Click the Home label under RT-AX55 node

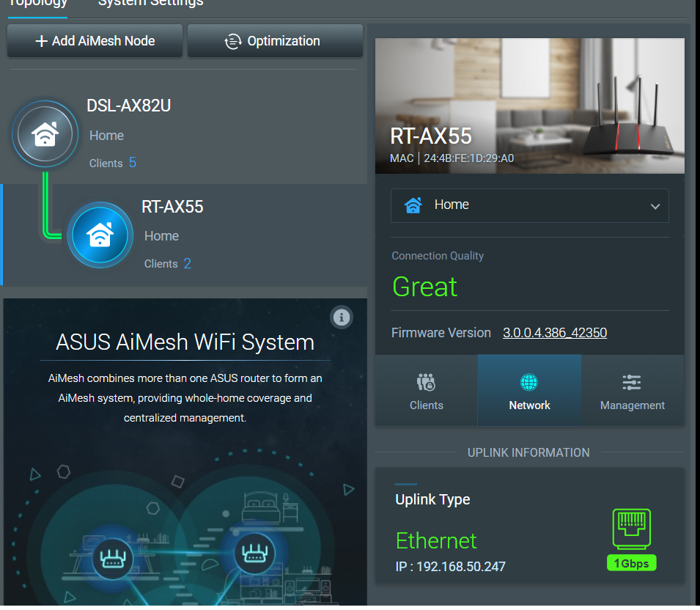click(x=161, y=236)
